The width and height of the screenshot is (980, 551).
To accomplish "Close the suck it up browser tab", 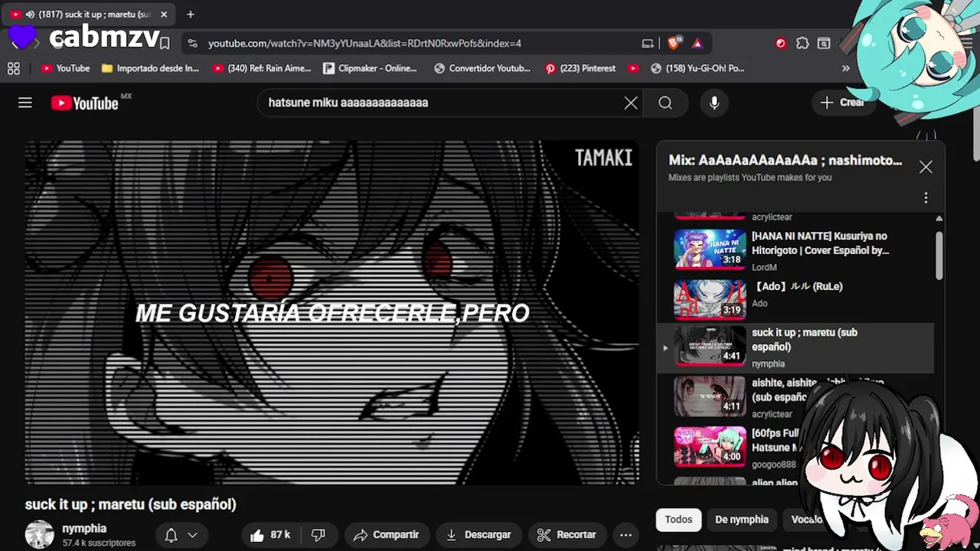I will point(164,14).
